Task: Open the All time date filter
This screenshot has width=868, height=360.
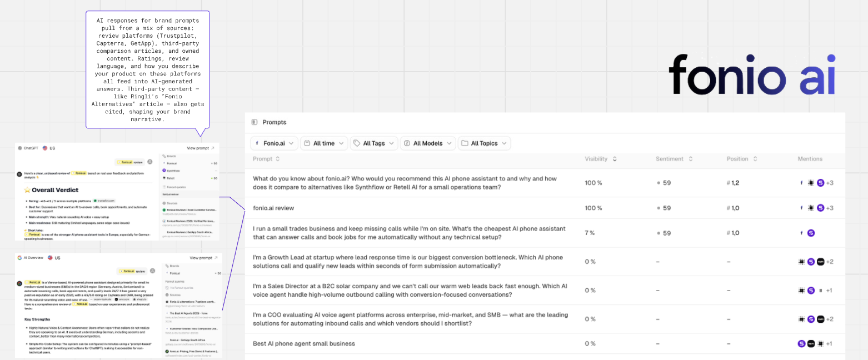Action: point(325,143)
